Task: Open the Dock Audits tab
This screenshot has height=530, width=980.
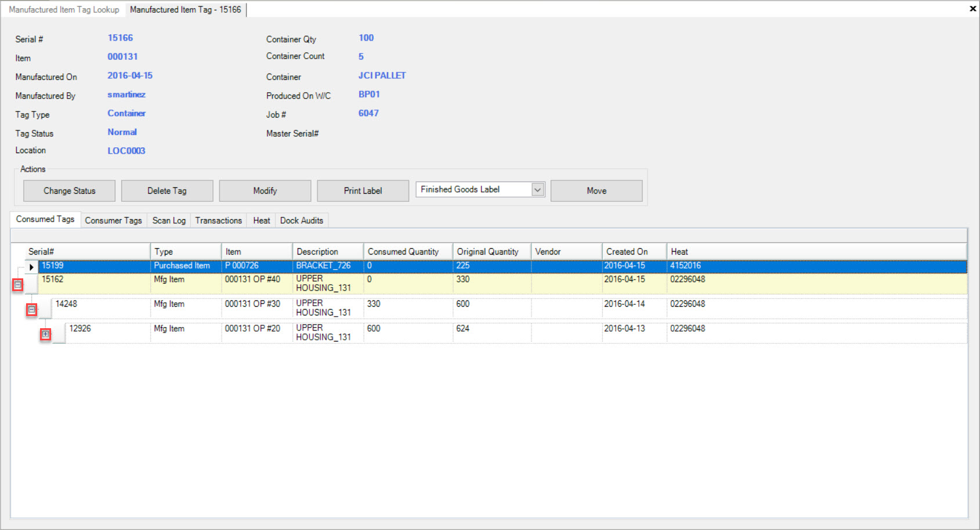Action: pos(302,220)
